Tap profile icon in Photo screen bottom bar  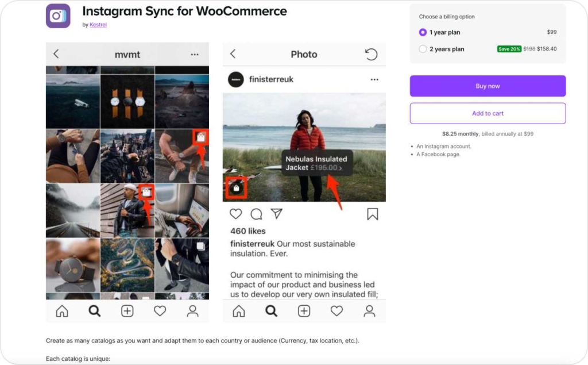pyautogui.click(x=369, y=311)
